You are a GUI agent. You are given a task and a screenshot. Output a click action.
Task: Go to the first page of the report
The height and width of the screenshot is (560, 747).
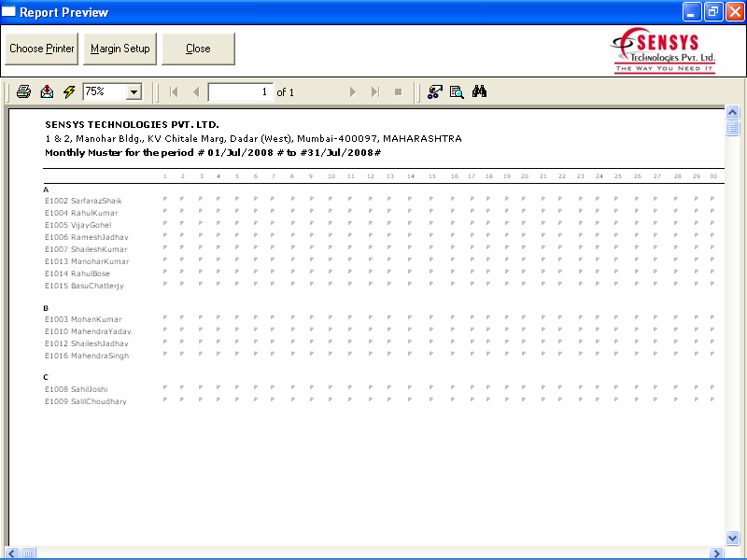point(174,91)
